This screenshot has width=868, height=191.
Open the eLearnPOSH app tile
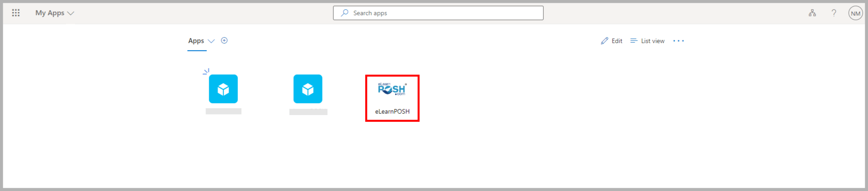(392, 98)
